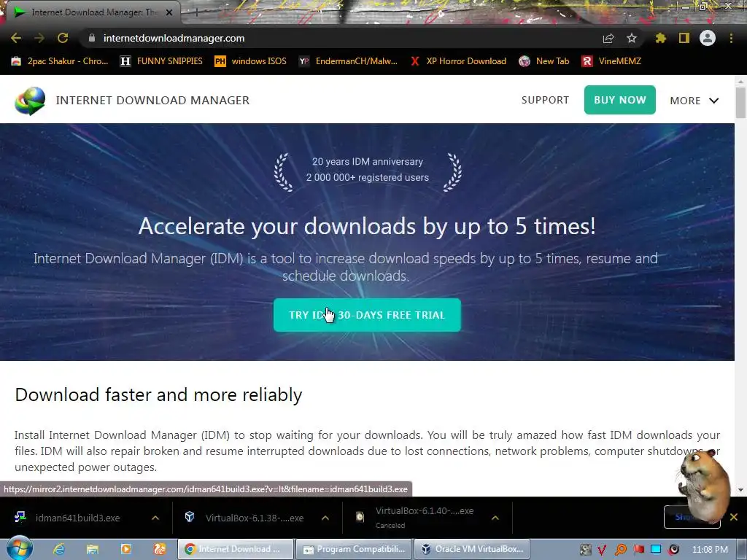Open the 2pac Shakur bookmark

(60, 61)
